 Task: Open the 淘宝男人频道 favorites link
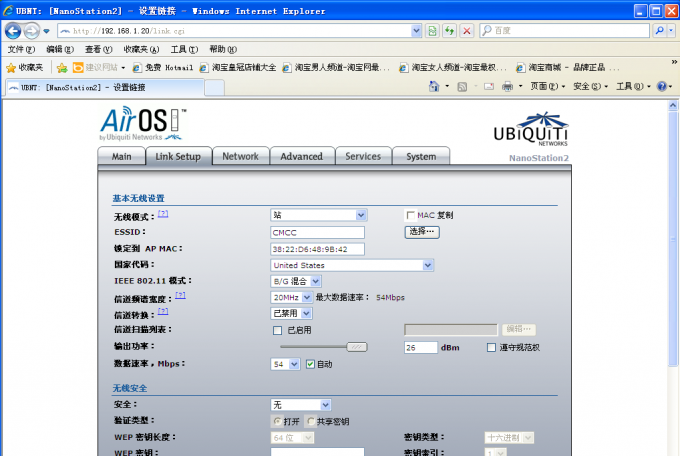(336, 68)
